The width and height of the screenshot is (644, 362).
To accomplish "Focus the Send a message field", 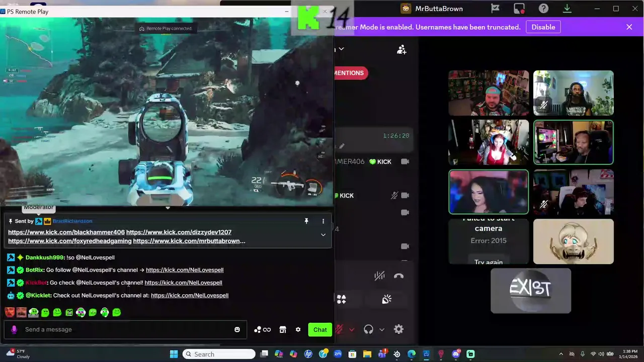I will click(126, 329).
